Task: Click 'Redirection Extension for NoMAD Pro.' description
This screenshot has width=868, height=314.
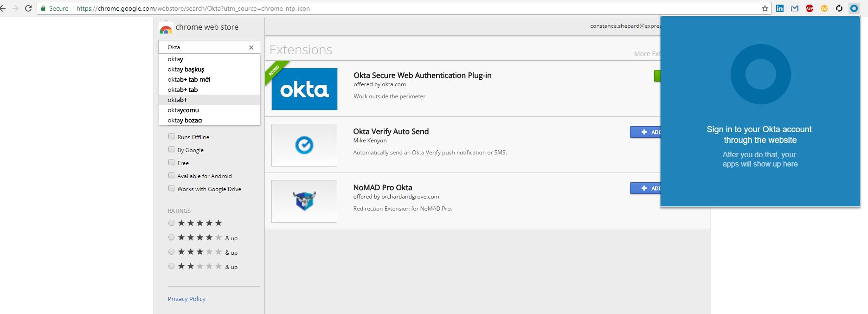Action: pyautogui.click(x=403, y=209)
